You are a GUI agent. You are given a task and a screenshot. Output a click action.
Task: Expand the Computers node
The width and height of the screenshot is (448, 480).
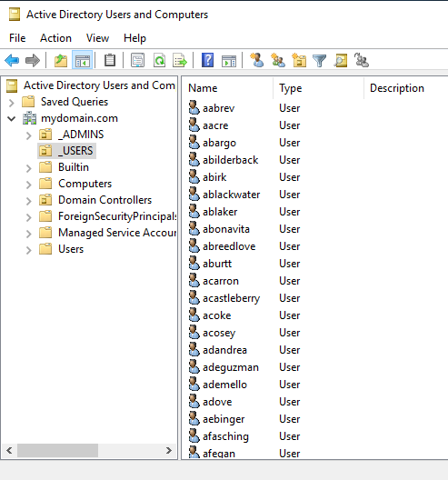28,185
